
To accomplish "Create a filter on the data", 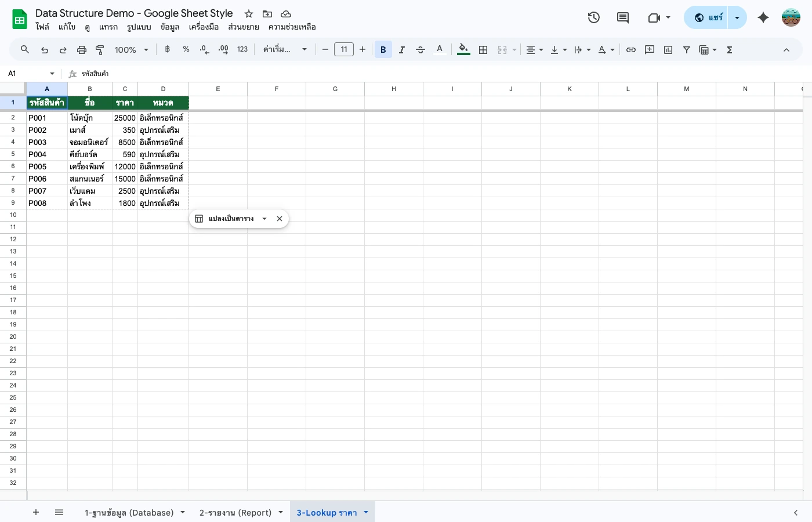I will (x=686, y=49).
